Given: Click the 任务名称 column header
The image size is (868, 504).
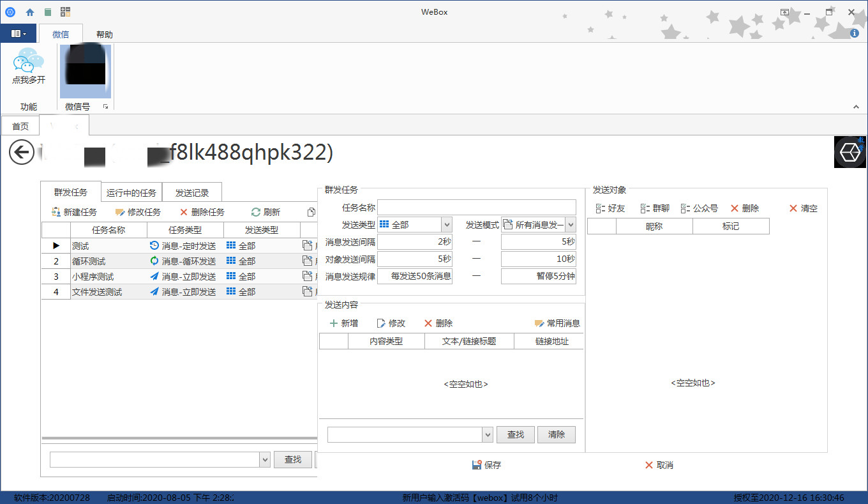Looking at the screenshot, I should (108, 230).
